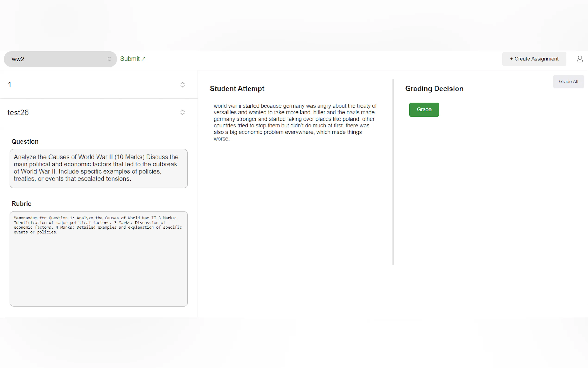The height and width of the screenshot is (368, 588).
Task: Click inside the Question text box
Action: [98, 168]
